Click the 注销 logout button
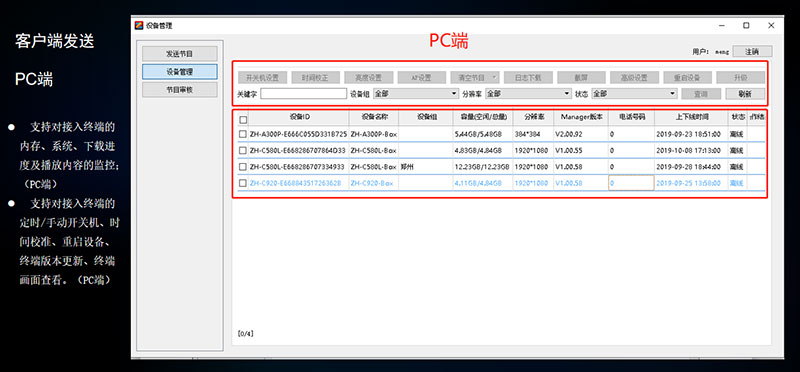The image size is (800, 372). [752, 52]
